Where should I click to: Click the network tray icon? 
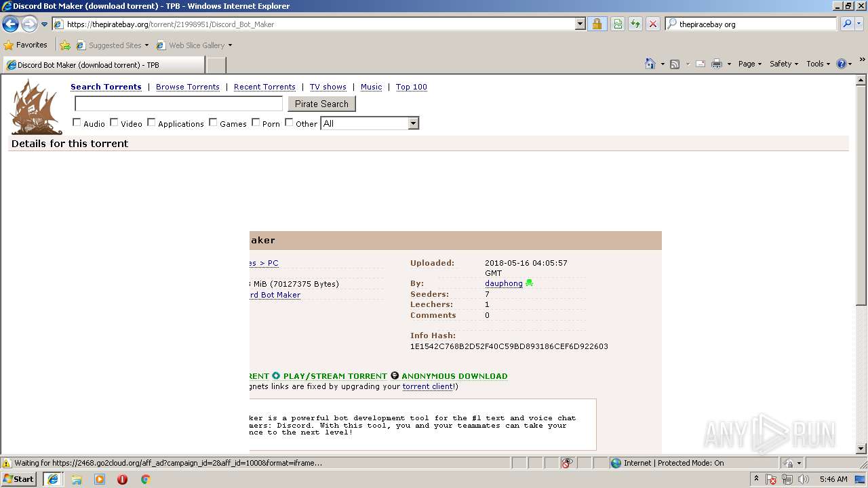787,480
